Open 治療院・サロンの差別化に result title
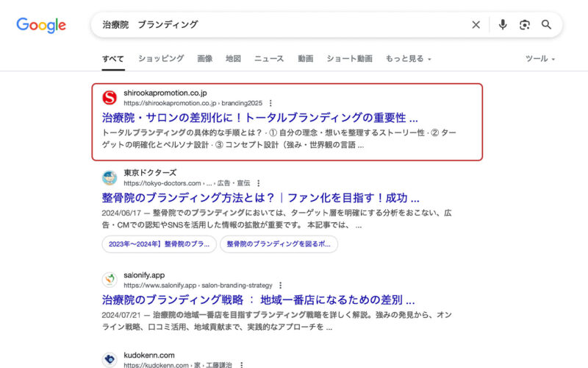Screen dimensions: 588x368 coord(259,118)
